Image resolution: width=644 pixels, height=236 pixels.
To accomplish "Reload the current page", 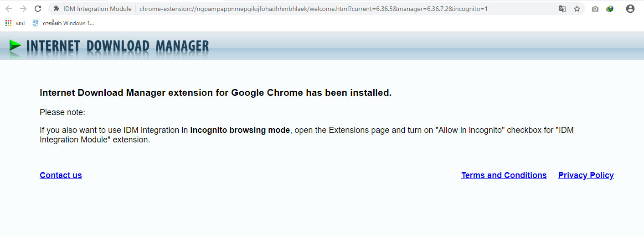I will [x=38, y=9].
